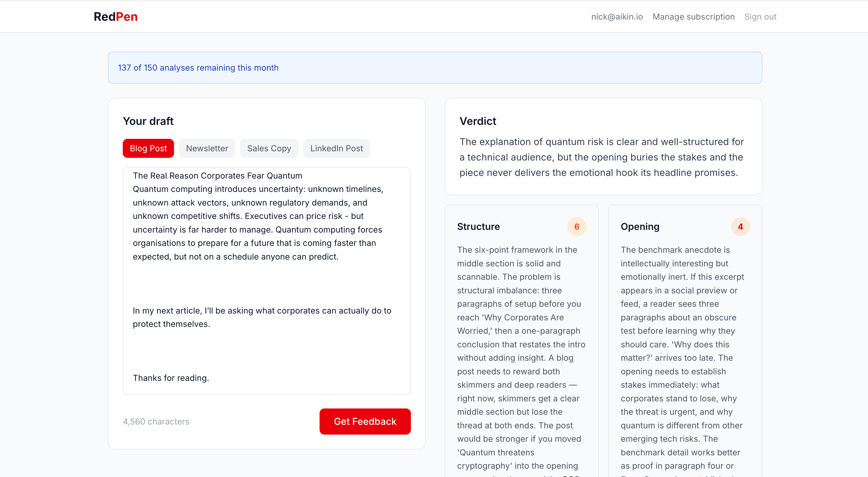Select the Blog Post content type
Viewport: 868px width, 477px height.
click(x=148, y=148)
